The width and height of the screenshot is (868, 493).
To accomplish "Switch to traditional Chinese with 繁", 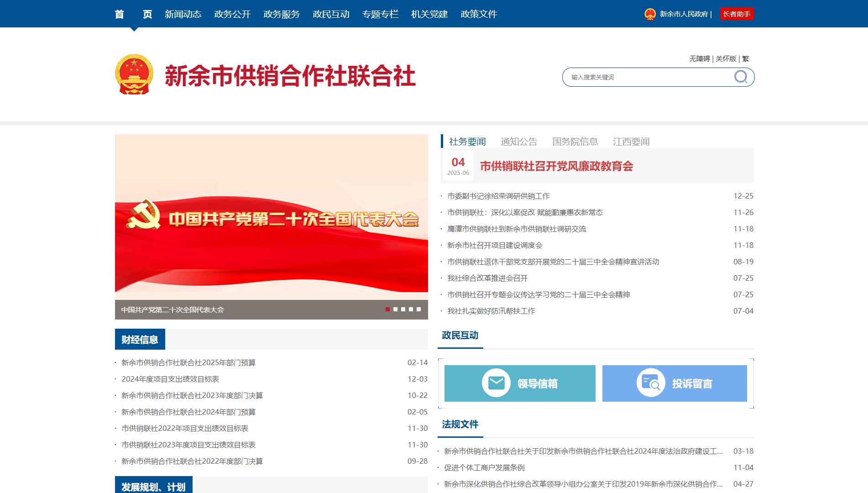I will pos(746,59).
